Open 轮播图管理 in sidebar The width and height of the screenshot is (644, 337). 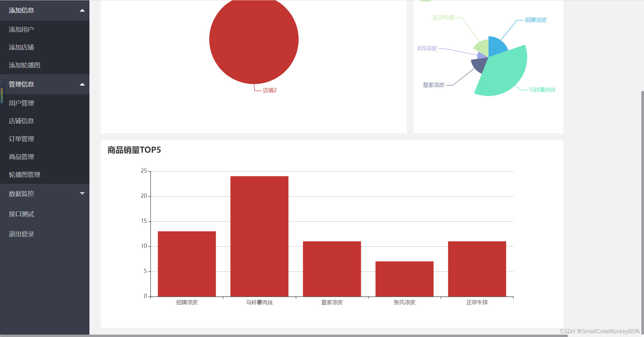click(45, 175)
